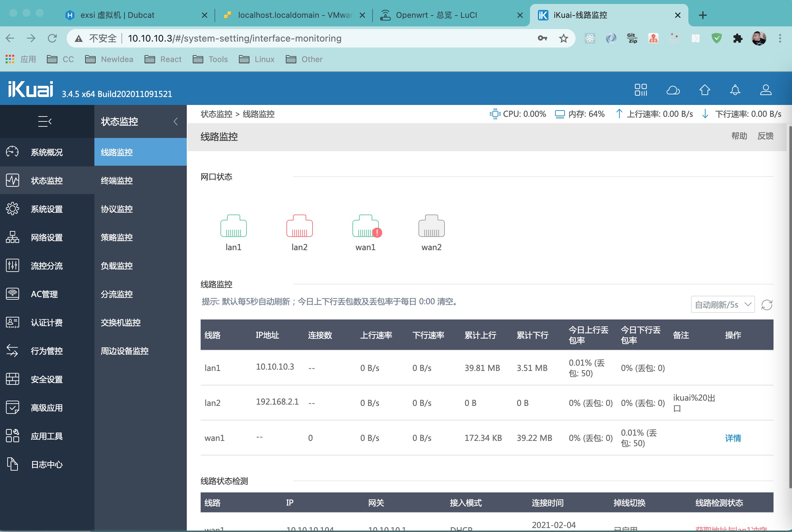Open a new browser tab

703,15
